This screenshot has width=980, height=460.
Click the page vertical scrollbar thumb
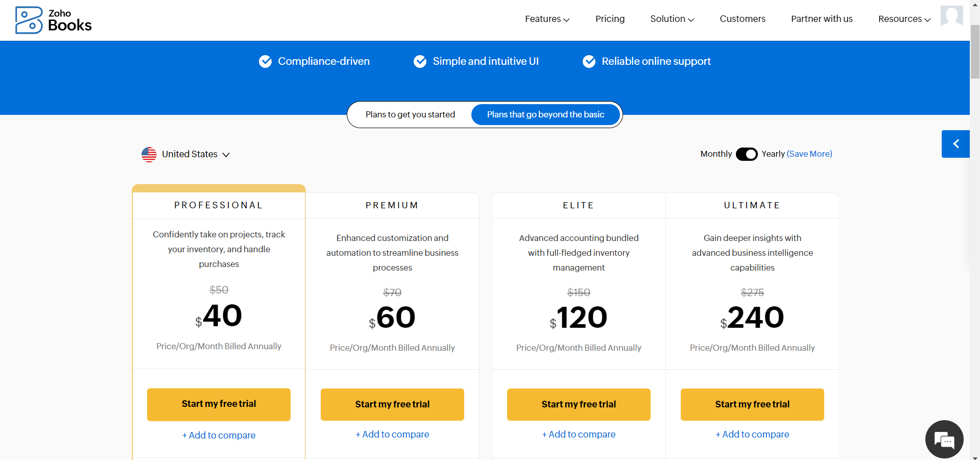975,51
